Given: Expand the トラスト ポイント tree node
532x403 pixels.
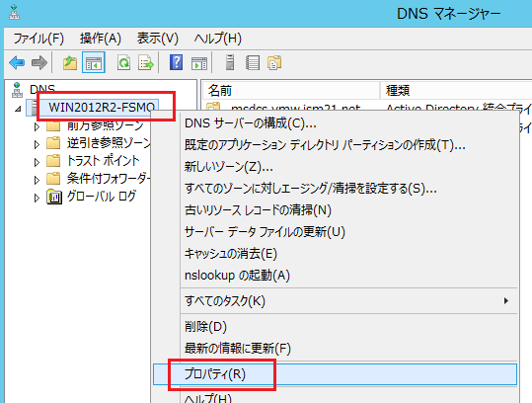Looking at the screenshot, I should 37,162.
